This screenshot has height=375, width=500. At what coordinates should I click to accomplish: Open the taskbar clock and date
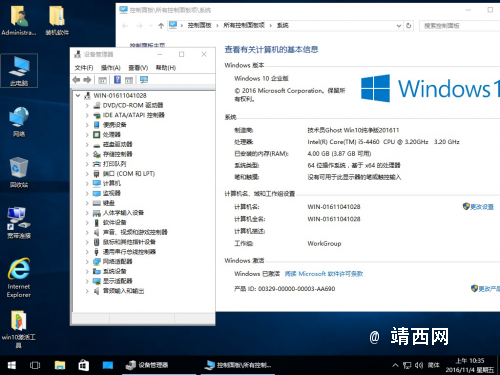469,365
